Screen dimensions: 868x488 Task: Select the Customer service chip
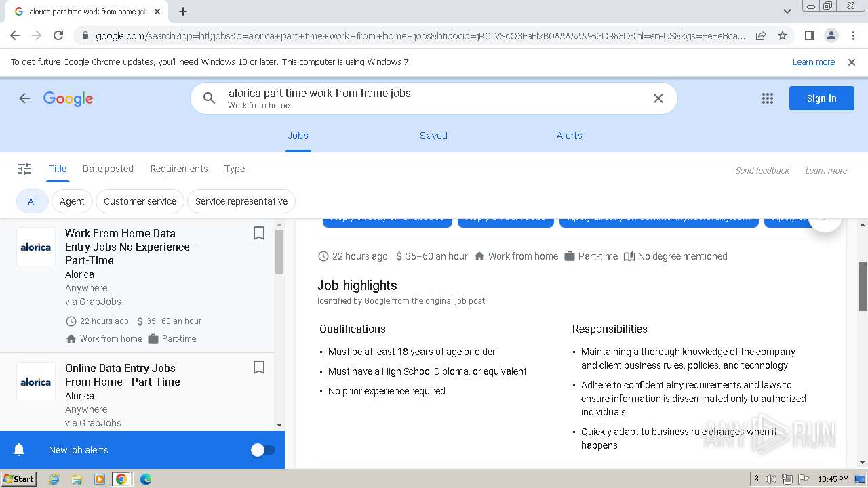click(140, 201)
